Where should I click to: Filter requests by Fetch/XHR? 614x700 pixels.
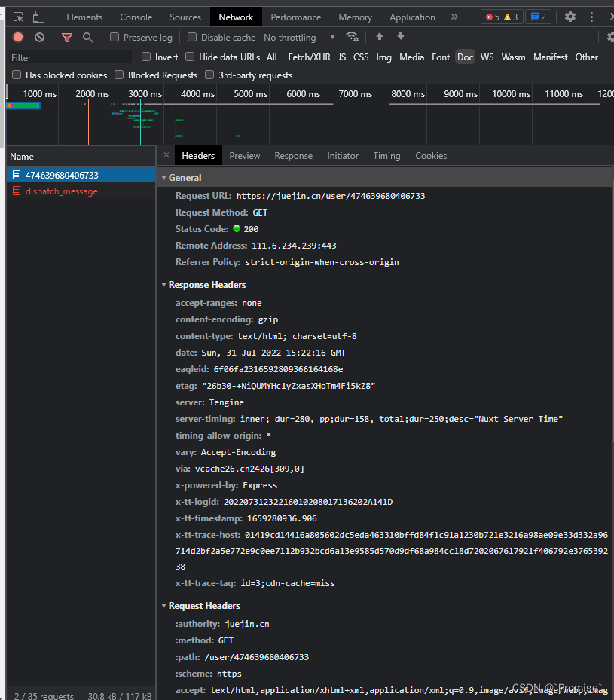[x=309, y=57]
